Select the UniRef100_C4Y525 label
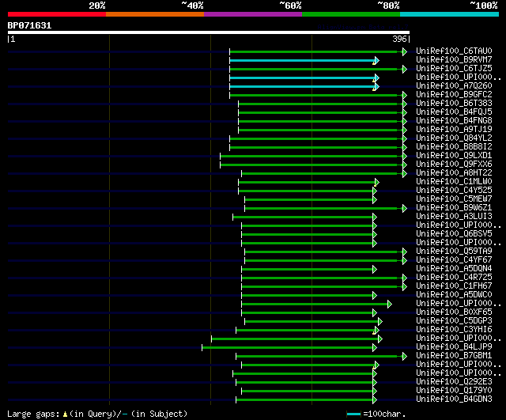 pyautogui.click(x=454, y=191)
